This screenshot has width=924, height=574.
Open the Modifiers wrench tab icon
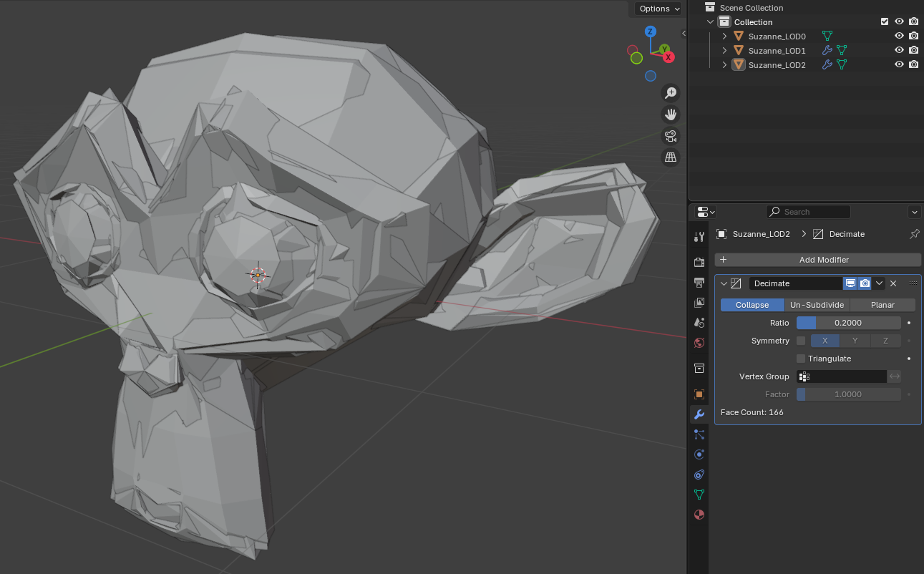699,414
